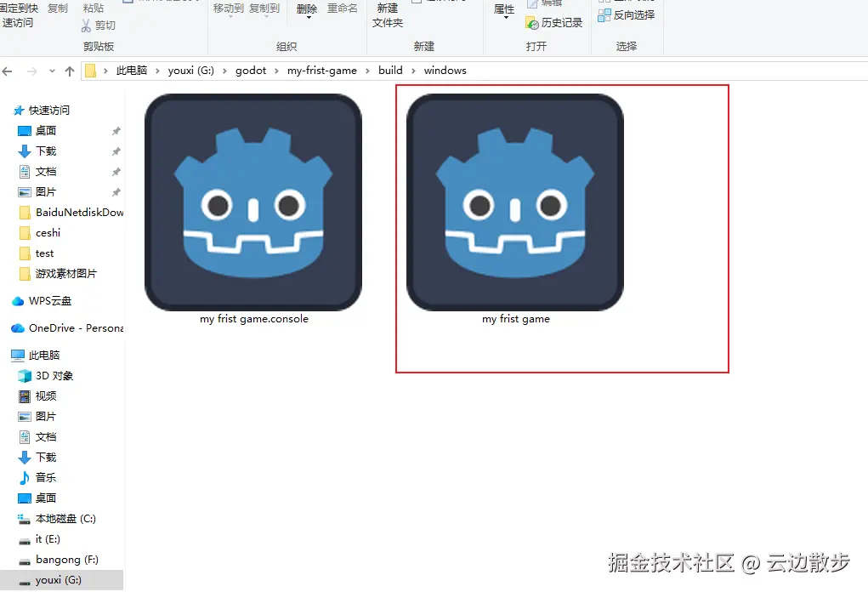868x592 pixels.
Task: Open 下载 under quick access
Action: 46,151
